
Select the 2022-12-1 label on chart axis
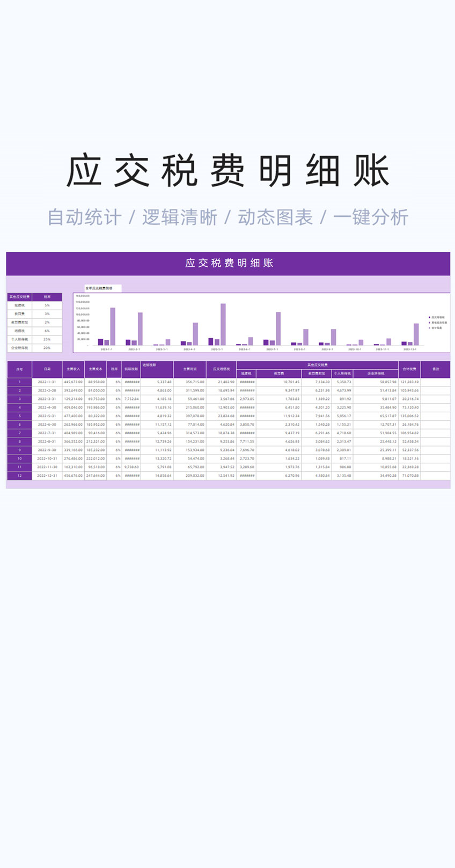click(410, 349)
